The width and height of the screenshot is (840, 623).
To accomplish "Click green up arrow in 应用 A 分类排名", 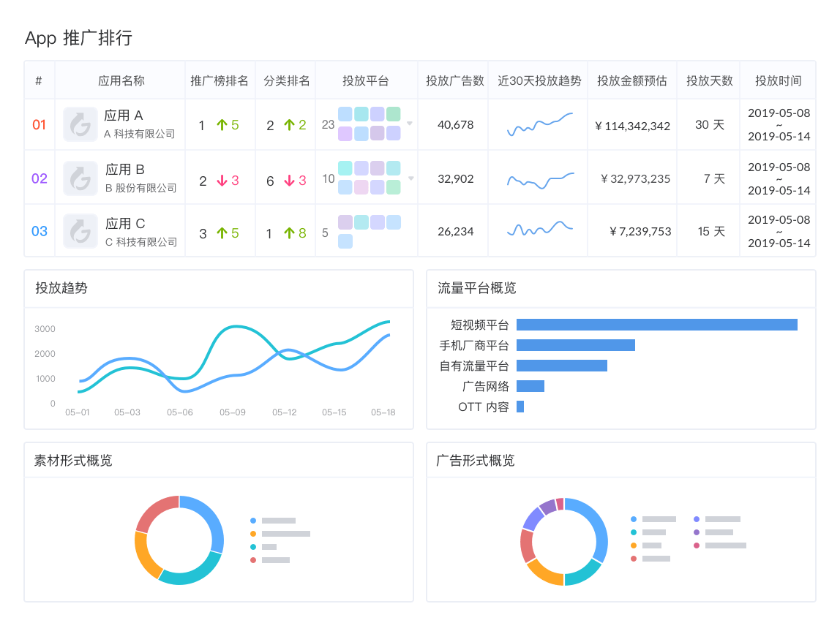I will [289, 125].
